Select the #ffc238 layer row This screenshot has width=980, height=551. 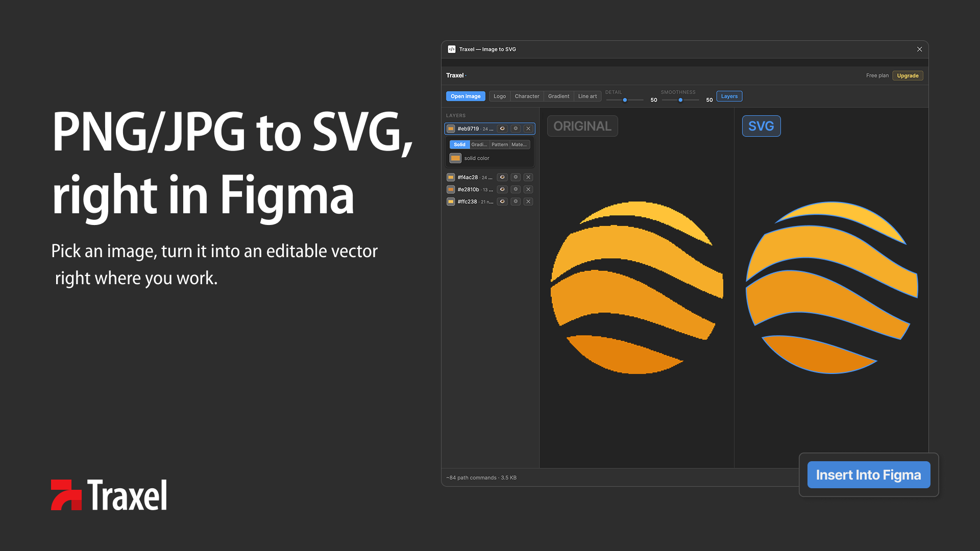(489, 202)
